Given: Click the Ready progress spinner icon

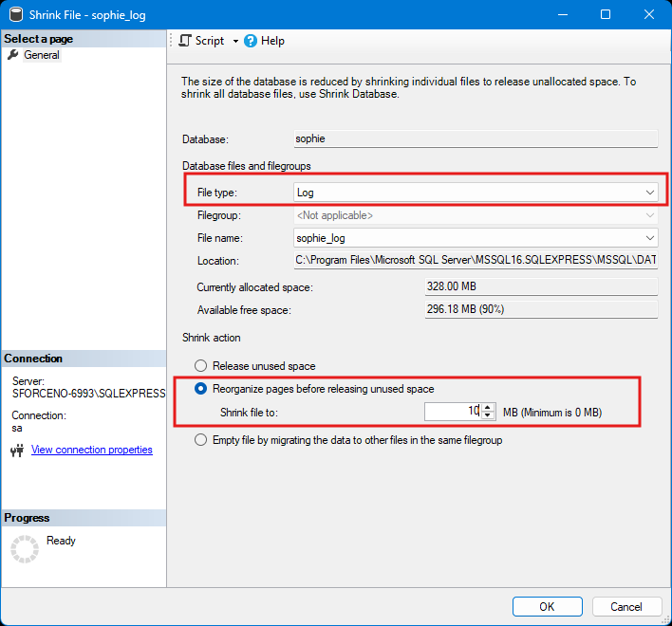Looking at the screenshot, I should [24, 549].
